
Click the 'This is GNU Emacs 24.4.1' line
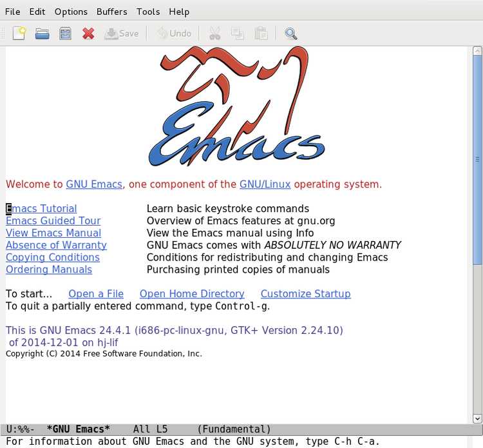(175, 330)
